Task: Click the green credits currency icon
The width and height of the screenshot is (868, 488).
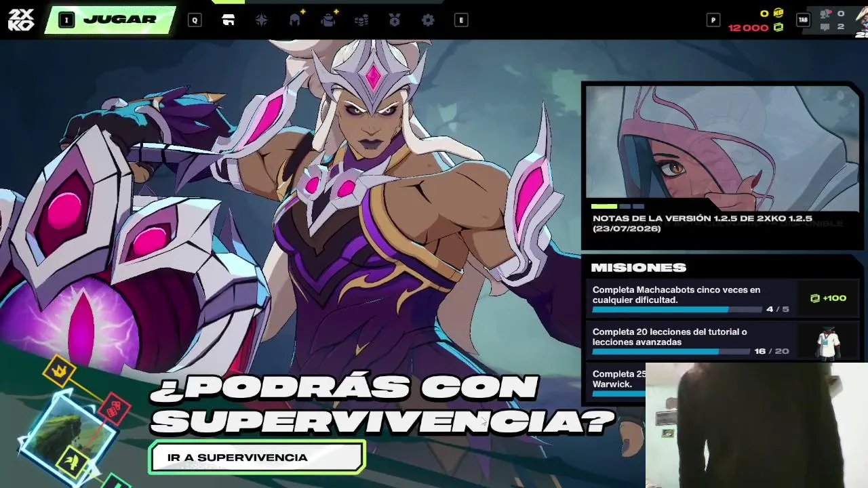Action: (x=778, y=28)
